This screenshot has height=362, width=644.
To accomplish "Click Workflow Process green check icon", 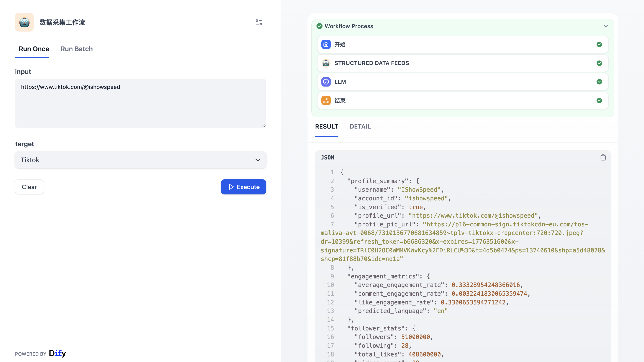I will point(319,26).
